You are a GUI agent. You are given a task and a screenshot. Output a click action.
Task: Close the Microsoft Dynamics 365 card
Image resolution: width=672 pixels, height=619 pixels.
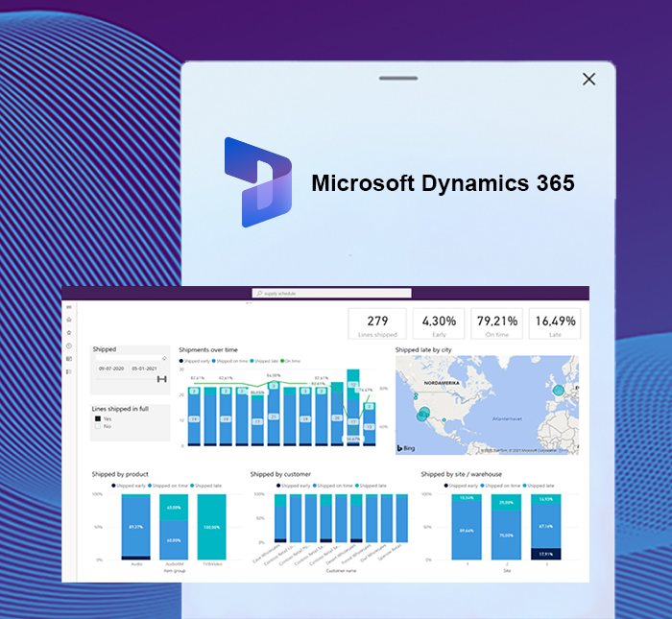[588, 79]
